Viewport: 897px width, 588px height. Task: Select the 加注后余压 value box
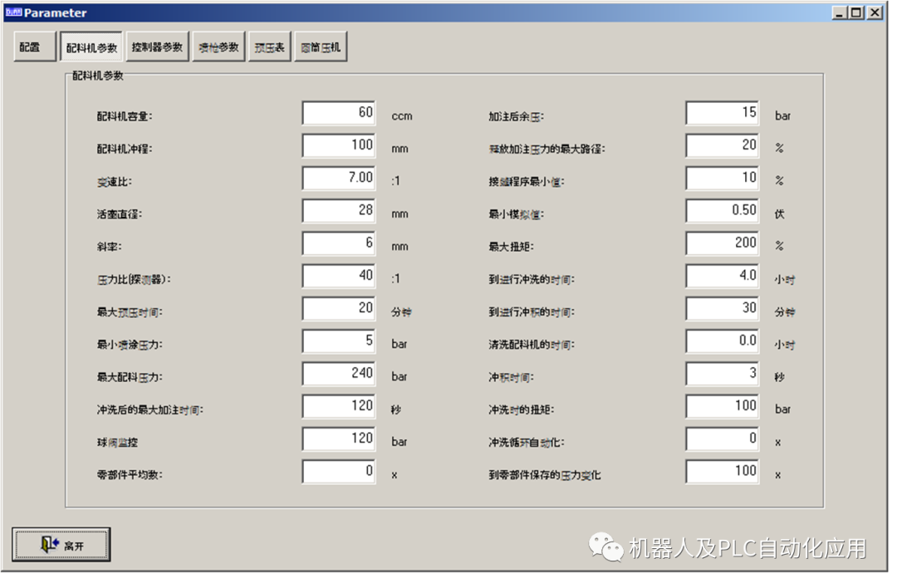click(x=723, y=113)
